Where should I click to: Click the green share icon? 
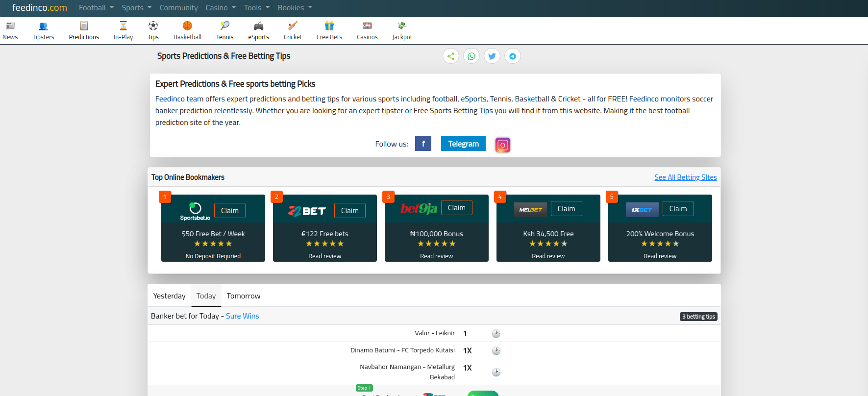point(451,56)
